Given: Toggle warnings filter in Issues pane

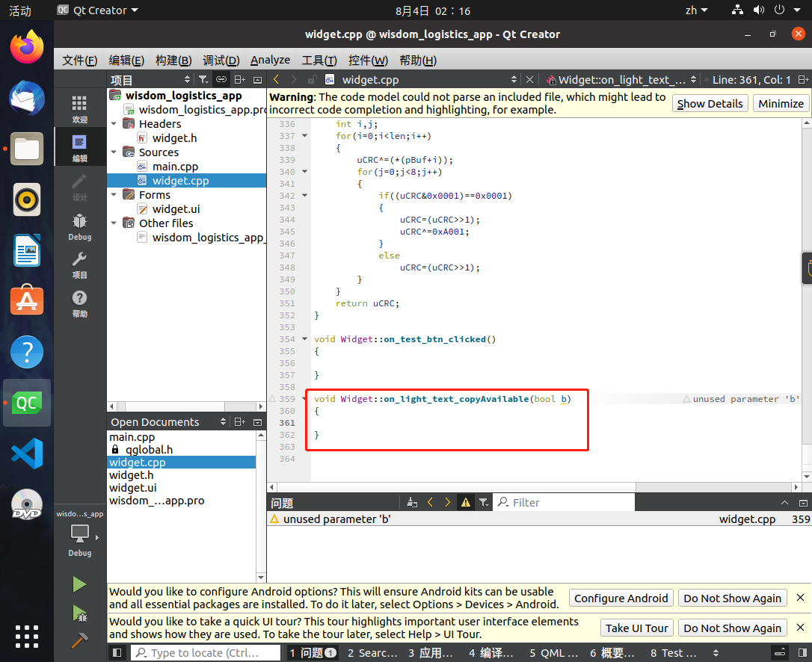Looking at the screenshot, I should pyautogui.click(x=466, y=502).
